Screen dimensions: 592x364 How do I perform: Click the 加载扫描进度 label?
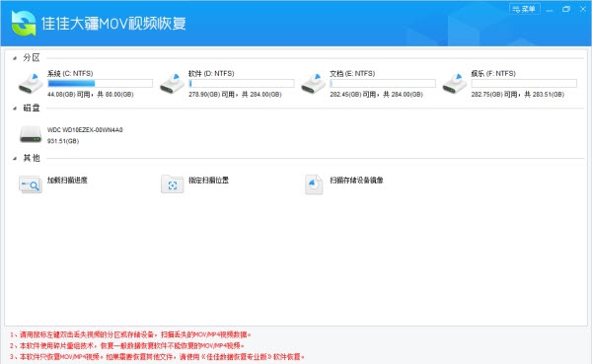pos(67,181)
